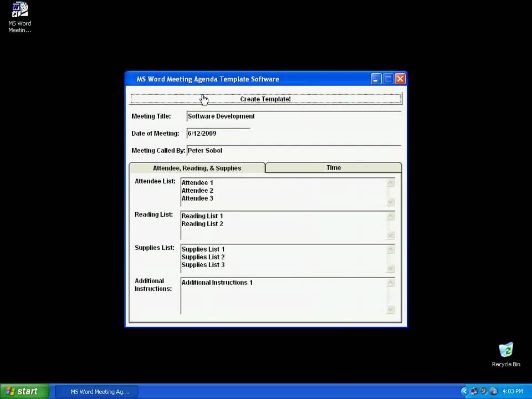Image resolution: width=532 pixels, height=399 pixels.
Task: Click the MS Word Meeting Ag... taskbar button
Action: pyautogui.click(x=96, y=392)
